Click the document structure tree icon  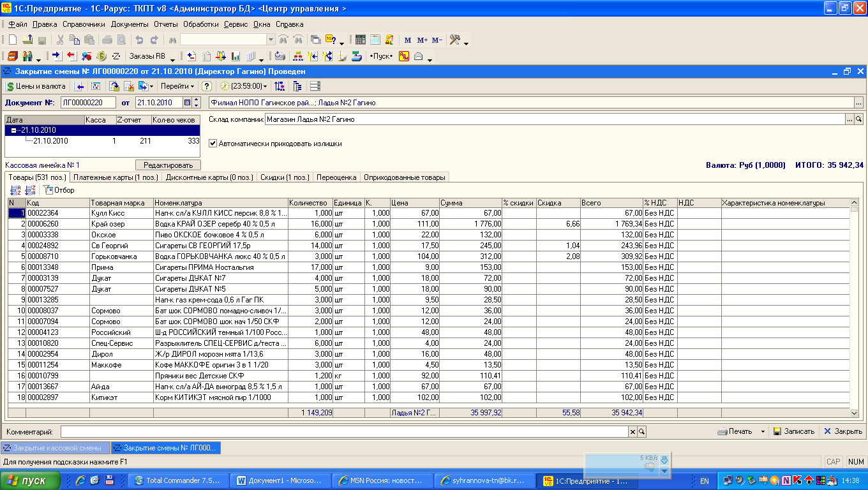[297, 86]
